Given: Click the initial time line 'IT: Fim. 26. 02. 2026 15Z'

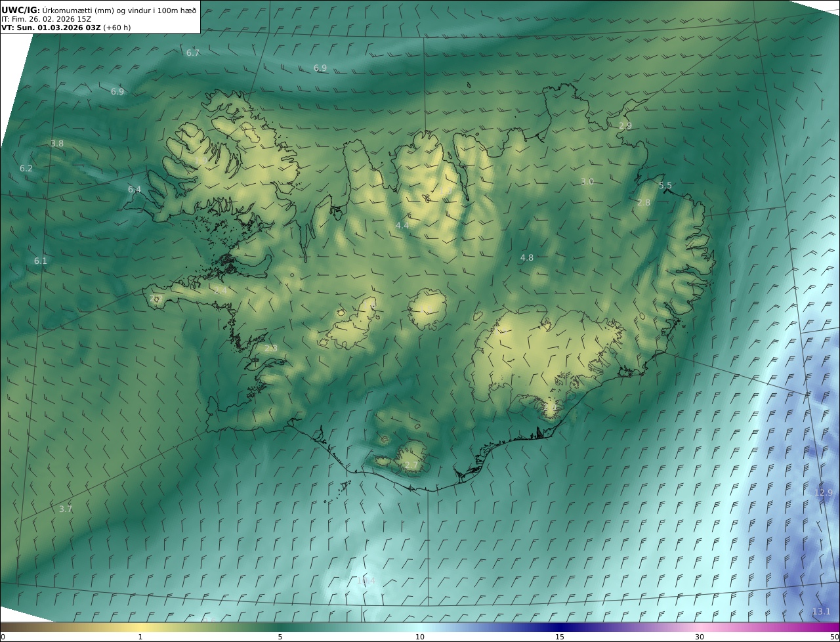Looking at the screenshot, I should (46, 19).
